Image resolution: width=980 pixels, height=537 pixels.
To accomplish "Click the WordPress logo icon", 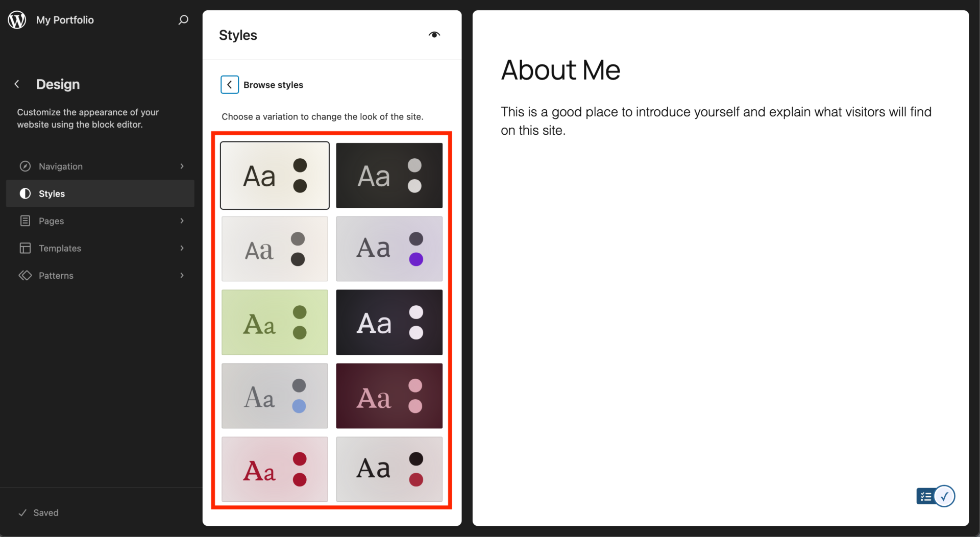I will [x=17, y=20].
